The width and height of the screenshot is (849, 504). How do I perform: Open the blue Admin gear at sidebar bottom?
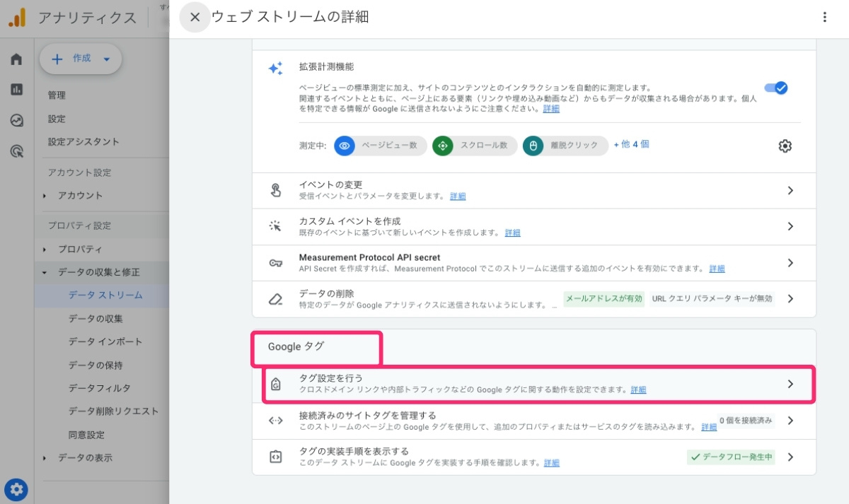point(16,488)
